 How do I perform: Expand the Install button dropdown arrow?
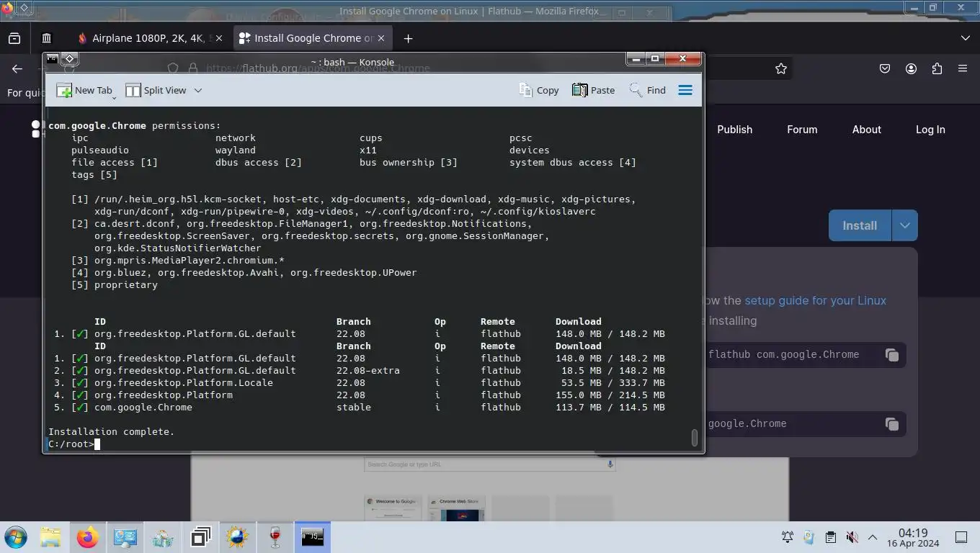coord(904,225)
